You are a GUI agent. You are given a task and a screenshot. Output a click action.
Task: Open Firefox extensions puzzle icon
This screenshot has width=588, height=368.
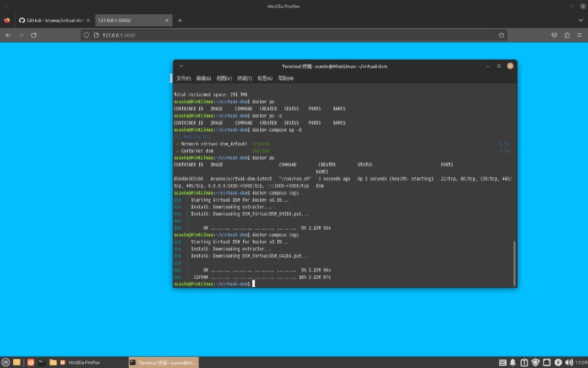tap(567, 35)
